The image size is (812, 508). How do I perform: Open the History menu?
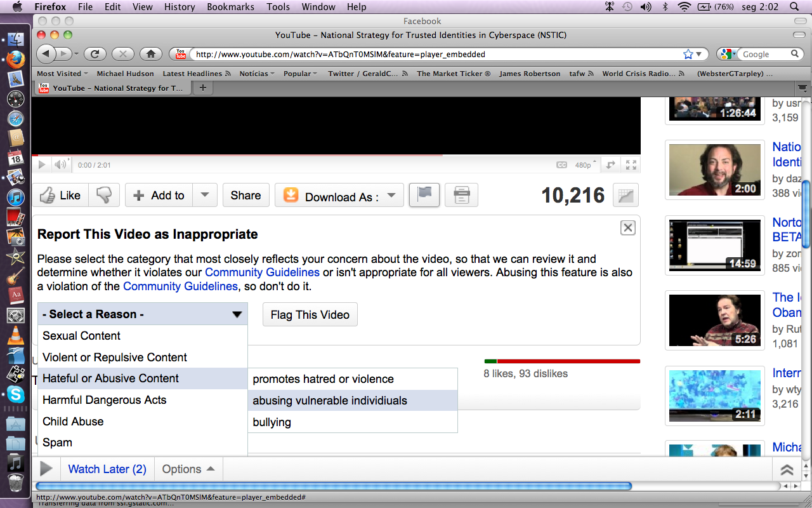point(180,7)
